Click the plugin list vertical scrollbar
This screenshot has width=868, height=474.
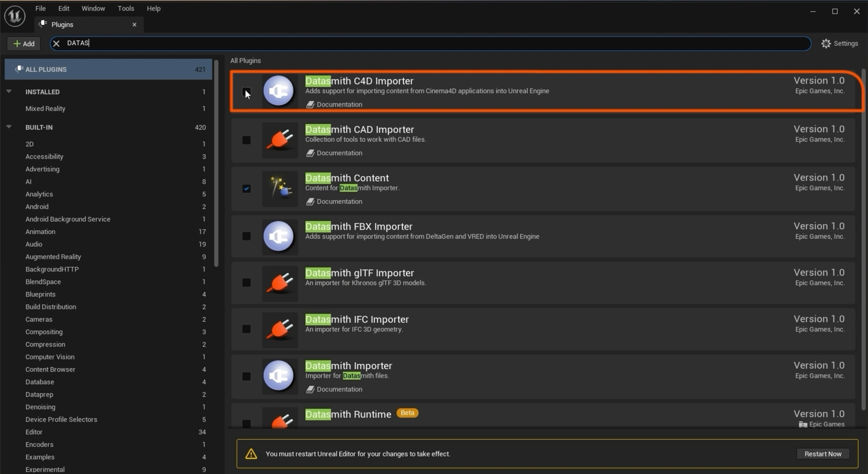coord(863,240)
